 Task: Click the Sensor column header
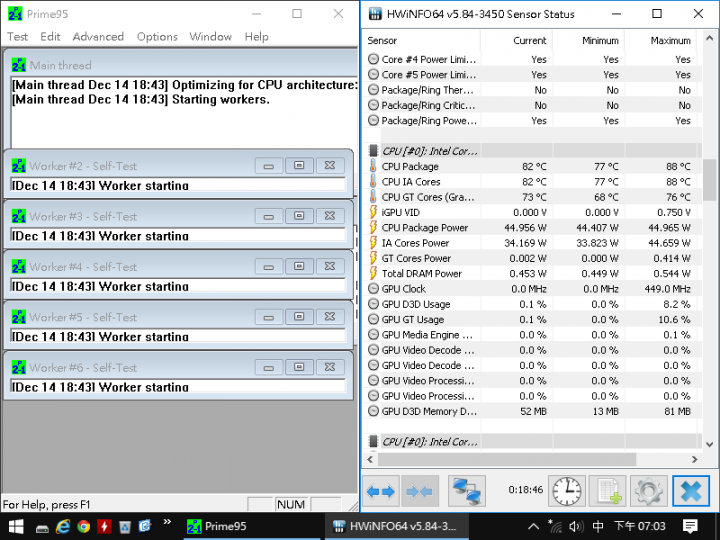coord(422,41)
